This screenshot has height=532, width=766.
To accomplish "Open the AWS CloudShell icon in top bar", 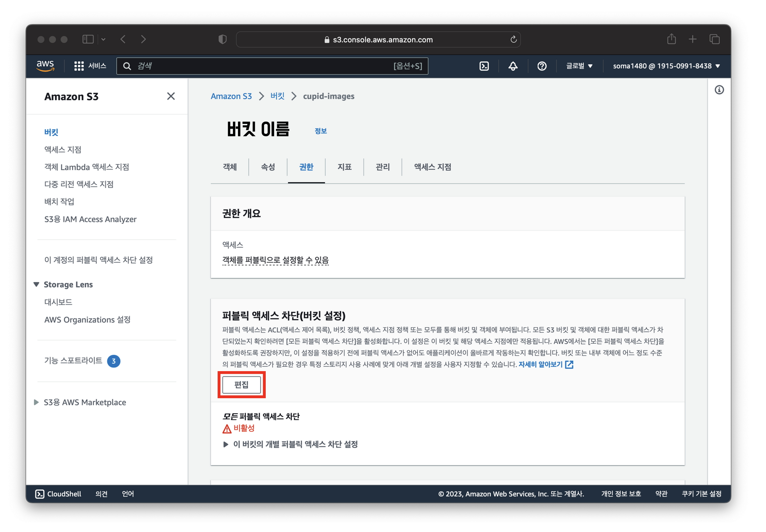I will click(x=484, y=66).
